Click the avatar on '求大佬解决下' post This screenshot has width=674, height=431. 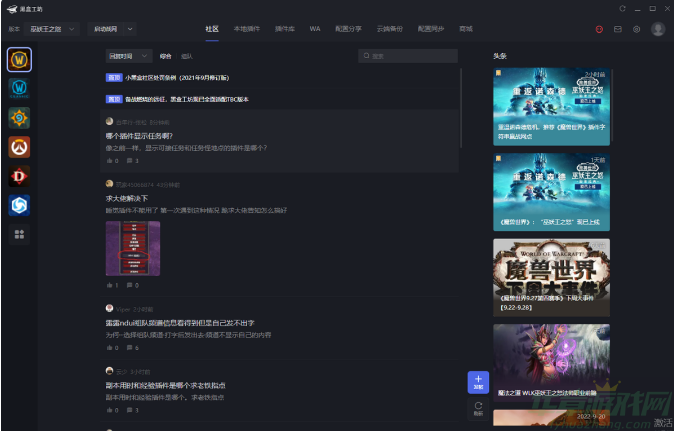point(110,184)
